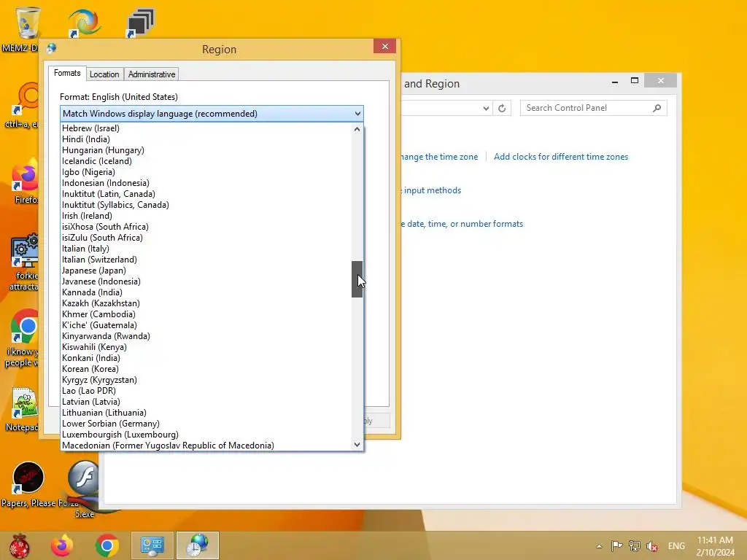
Task: Click the list scroll up arrow
Action: [357, 128]
